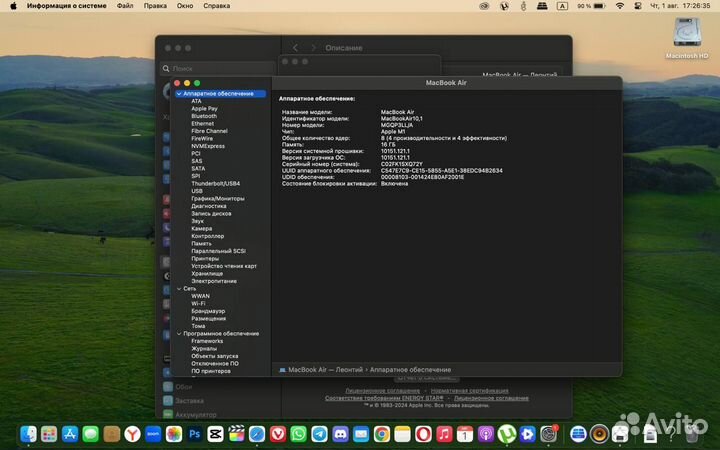Open the battery status menu

(596, 6)
